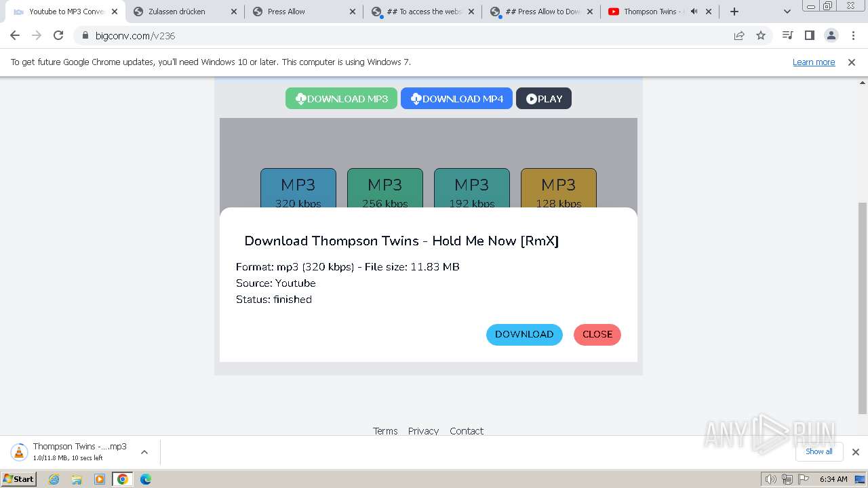Click the dark PLAY button
This screenshot has height=488, width=868.
[x=544, y=98]
